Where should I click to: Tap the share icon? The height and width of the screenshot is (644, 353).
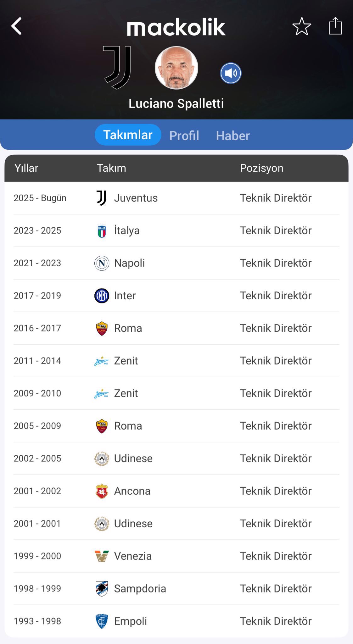335,26
